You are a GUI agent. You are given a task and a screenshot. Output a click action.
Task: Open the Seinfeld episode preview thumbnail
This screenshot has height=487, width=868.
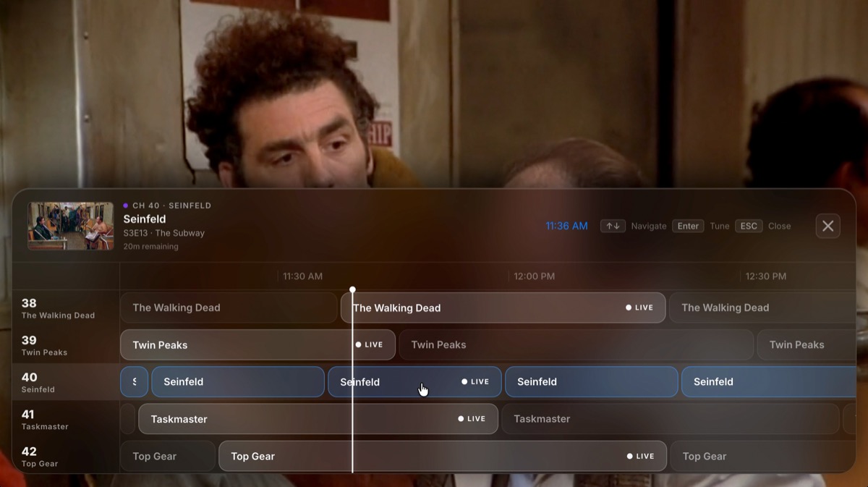(x=70, y=226)
